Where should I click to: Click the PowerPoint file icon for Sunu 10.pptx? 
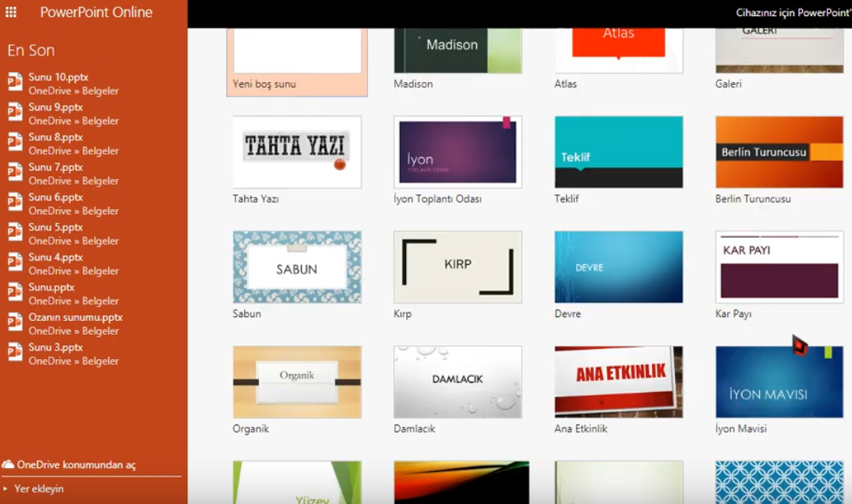[15, 83]
